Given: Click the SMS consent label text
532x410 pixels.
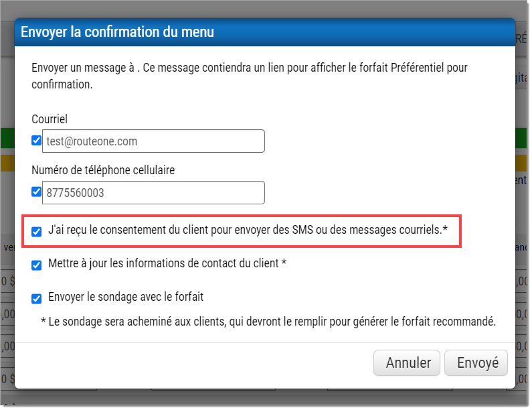Looking at the screenshot, I should pos(248,230).
